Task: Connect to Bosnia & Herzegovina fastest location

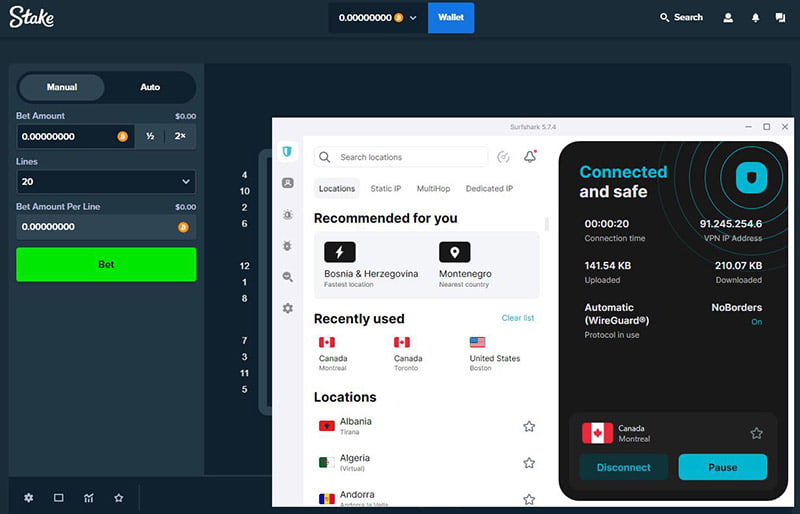Action: (x=371, y=264)
